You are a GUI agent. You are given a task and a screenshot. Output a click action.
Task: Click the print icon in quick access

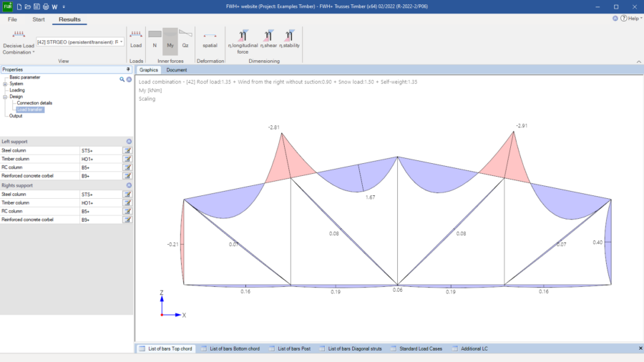click(x=47, y=6)
